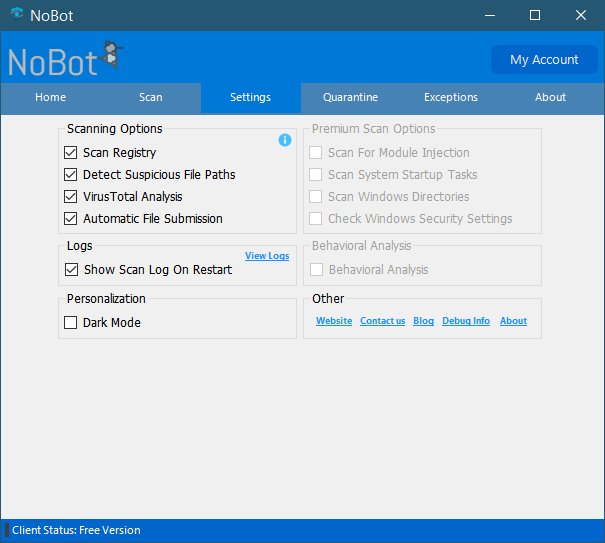The width and height of the screenshot is (605, 543).
Task: Disable VirusTotal Analysis option
Action: point(71,196)
